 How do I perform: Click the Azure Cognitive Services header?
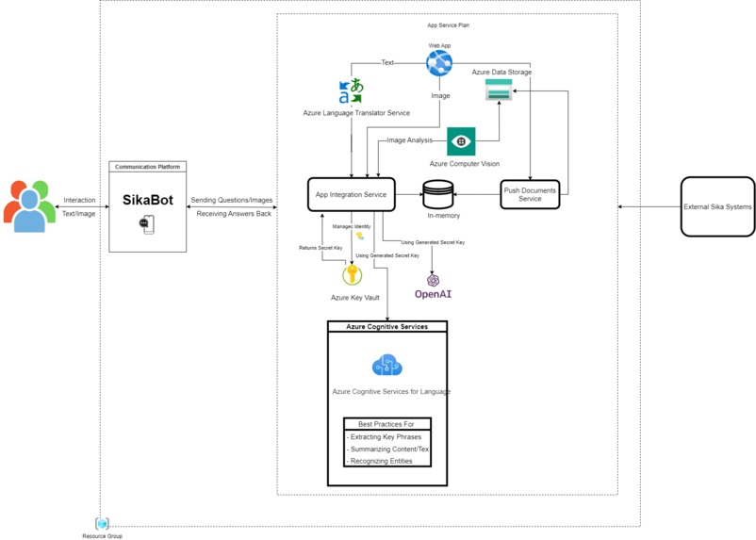pyautogui.click(x=387, y=326)
